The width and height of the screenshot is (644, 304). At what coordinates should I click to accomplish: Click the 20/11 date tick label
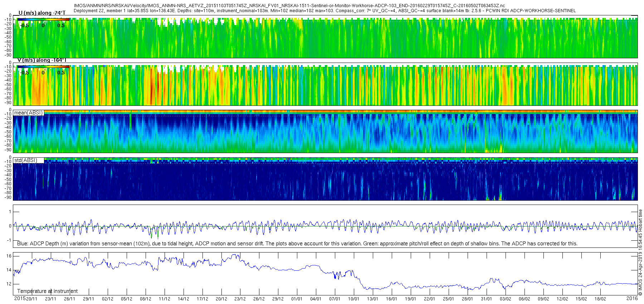click(31, 299)
